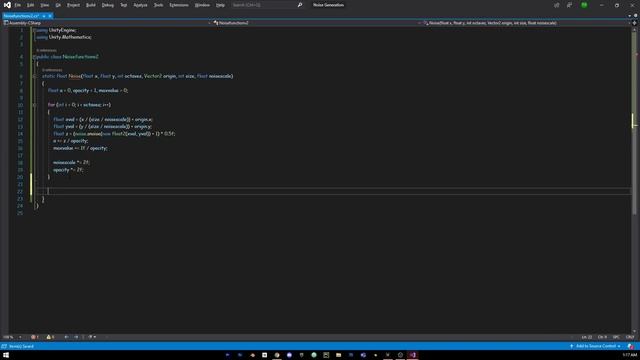The width and height of the screenshot is (640, 360).
Task: Click the Visual Studio taskbar icon
Action: click(413, 355)
